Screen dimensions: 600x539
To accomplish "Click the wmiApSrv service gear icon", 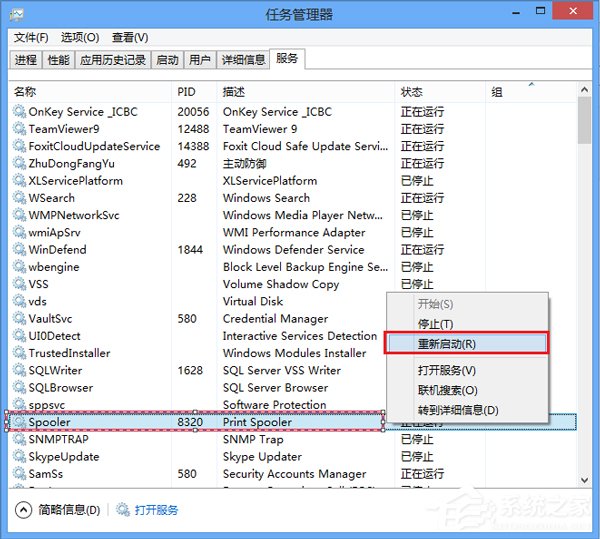I will click(x=20, y=232).
